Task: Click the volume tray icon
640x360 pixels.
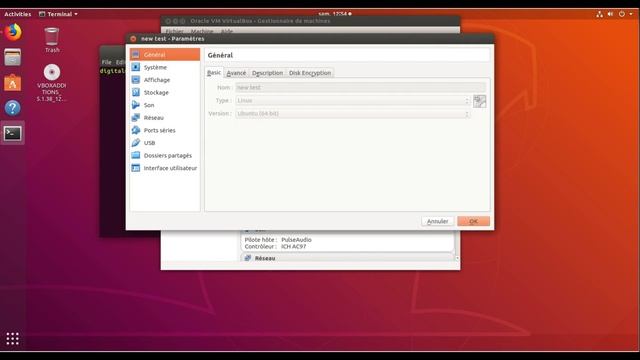Action: (610, 14)
